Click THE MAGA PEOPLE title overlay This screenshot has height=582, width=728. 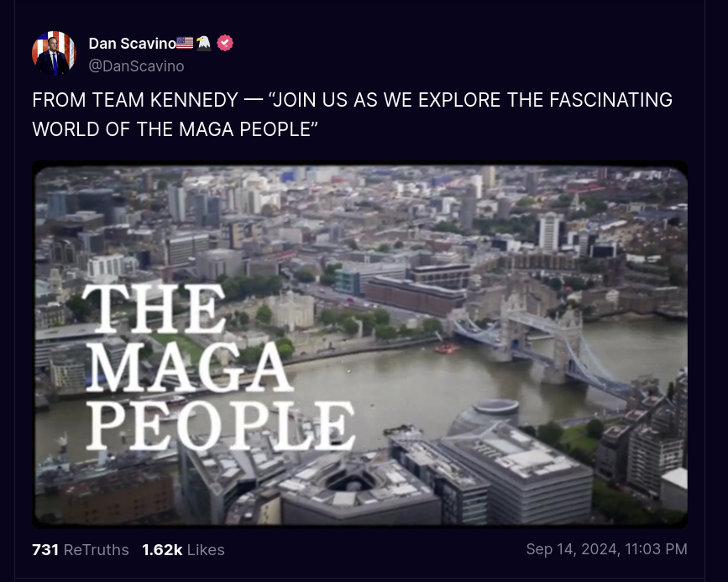pyautogui.click(x=218, y=367)
